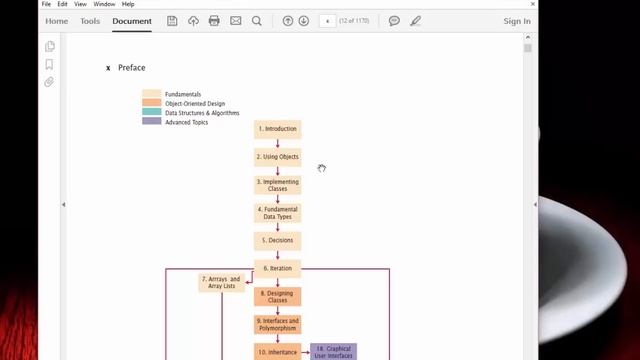Click the '(12 of 1170)' page count text
Image resolution: width=640 pixels, height=360 pixels.
pos(354,21)
